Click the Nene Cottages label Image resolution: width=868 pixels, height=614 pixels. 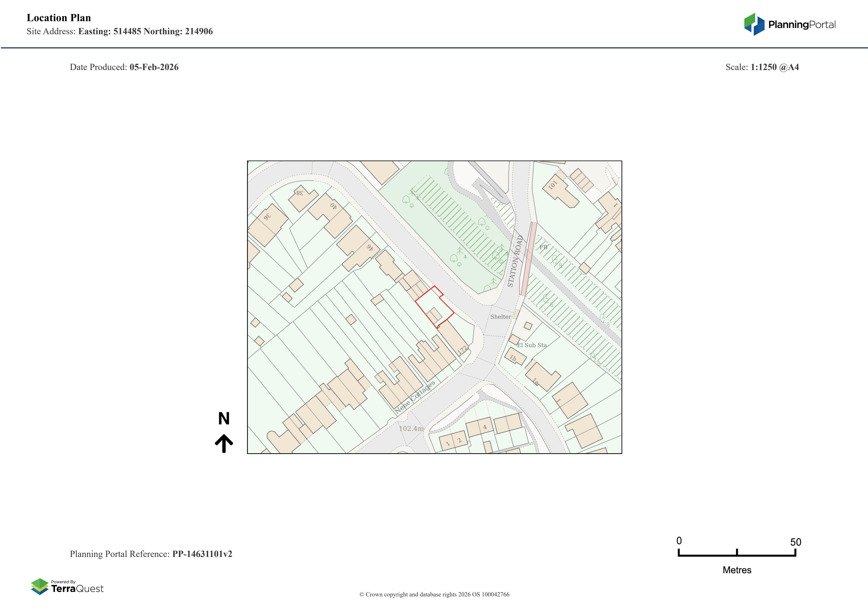pyautogui.click(x=415, y=397)
